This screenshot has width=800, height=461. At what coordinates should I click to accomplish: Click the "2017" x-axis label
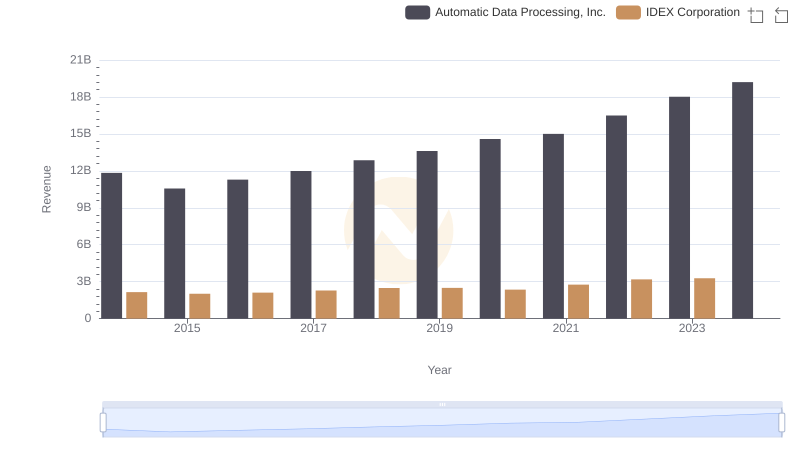click(x=313, y=328)
